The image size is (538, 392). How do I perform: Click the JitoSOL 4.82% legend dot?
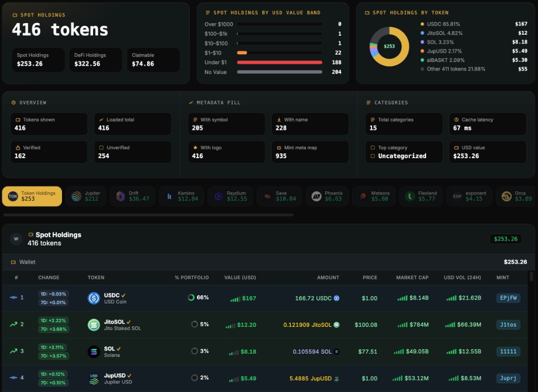pyautogui.click(x=422, y=33)
